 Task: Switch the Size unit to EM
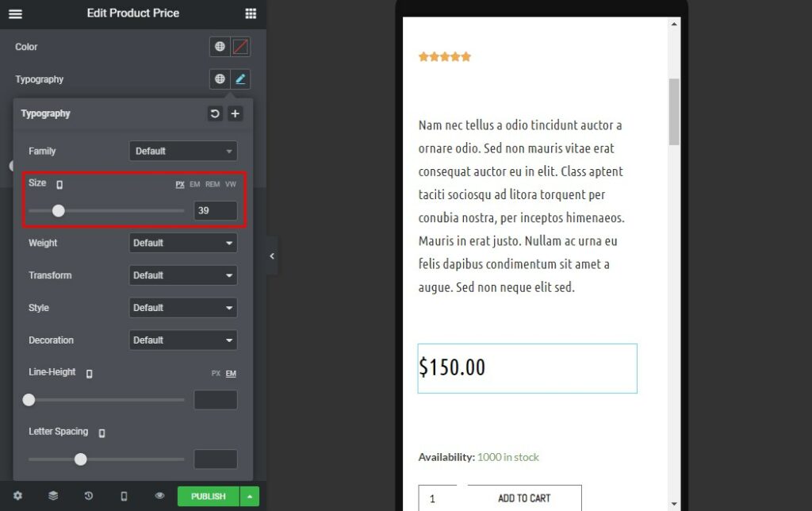point(195,184)
